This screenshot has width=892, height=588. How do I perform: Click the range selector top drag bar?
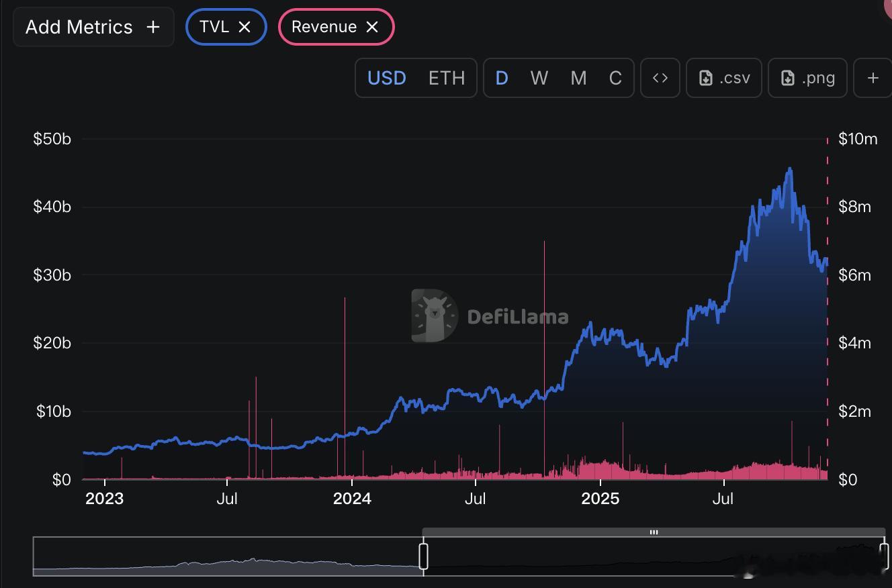tap(654, 532)
